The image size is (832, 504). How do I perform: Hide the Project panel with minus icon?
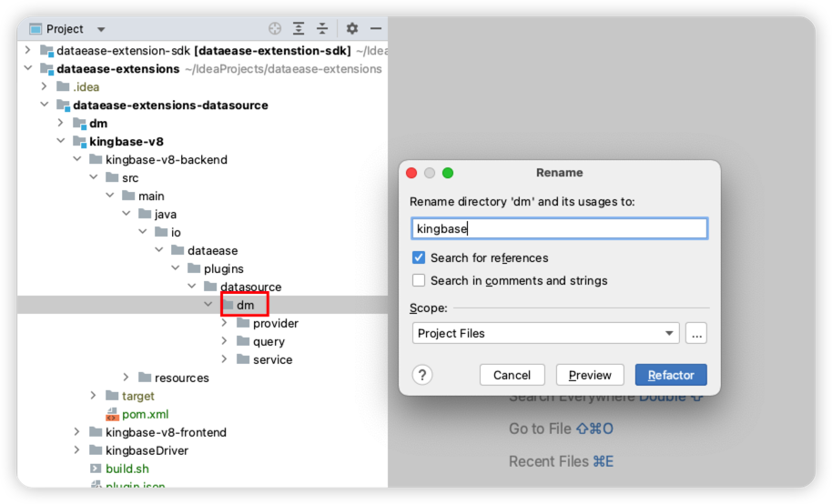376,28
